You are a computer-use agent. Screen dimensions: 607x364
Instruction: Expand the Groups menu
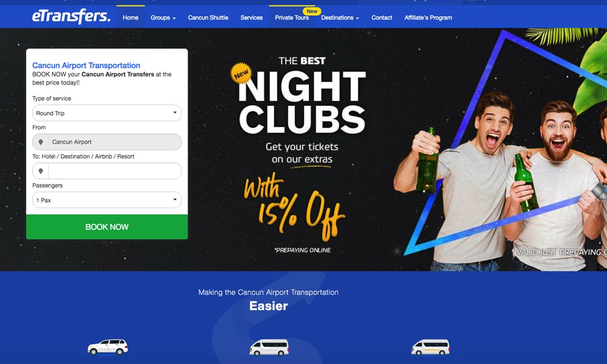click(163, 18)
